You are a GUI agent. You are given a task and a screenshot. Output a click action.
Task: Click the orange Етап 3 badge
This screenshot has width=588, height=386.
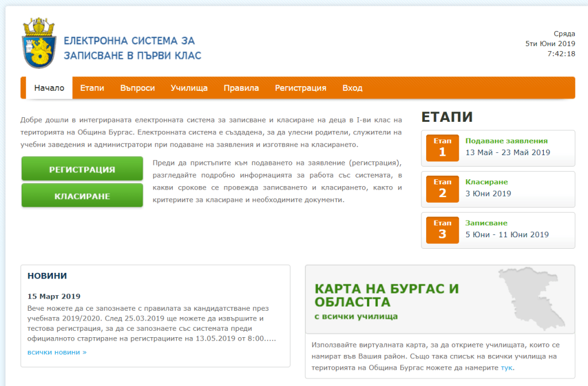tap(442, 230)
